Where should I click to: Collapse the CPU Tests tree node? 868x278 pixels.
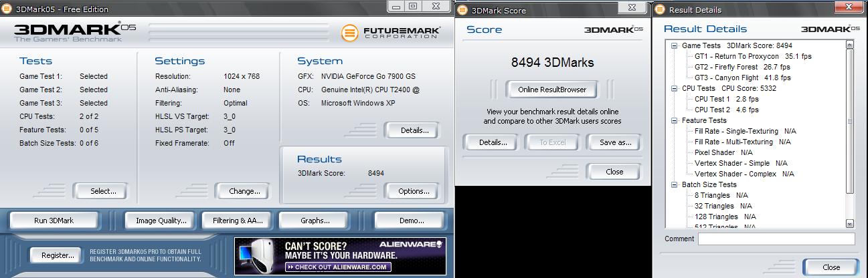pos(675,88)
